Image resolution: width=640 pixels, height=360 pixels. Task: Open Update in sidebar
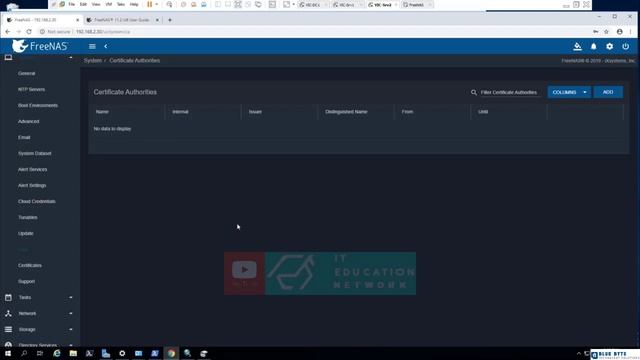click(26, 233)
